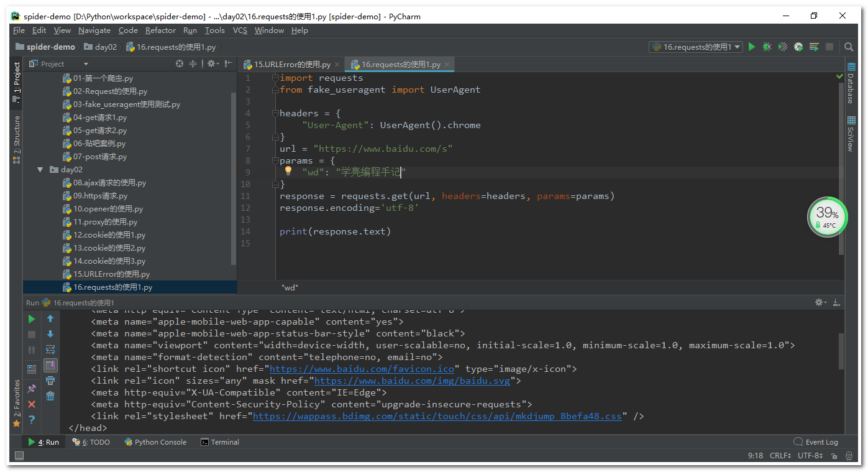Select 08.ajax请求的使用.py in project tree
Image resolution: width=868 pixels, height=472 pixels.
coord(104,183)
